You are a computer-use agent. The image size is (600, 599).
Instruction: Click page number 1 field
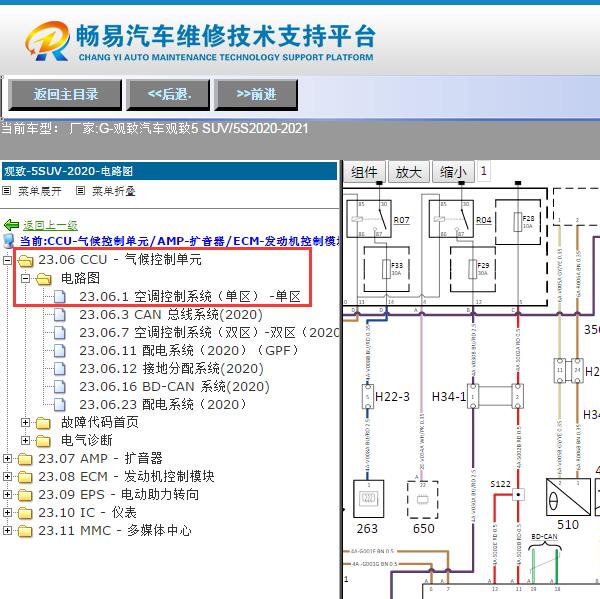484,171
